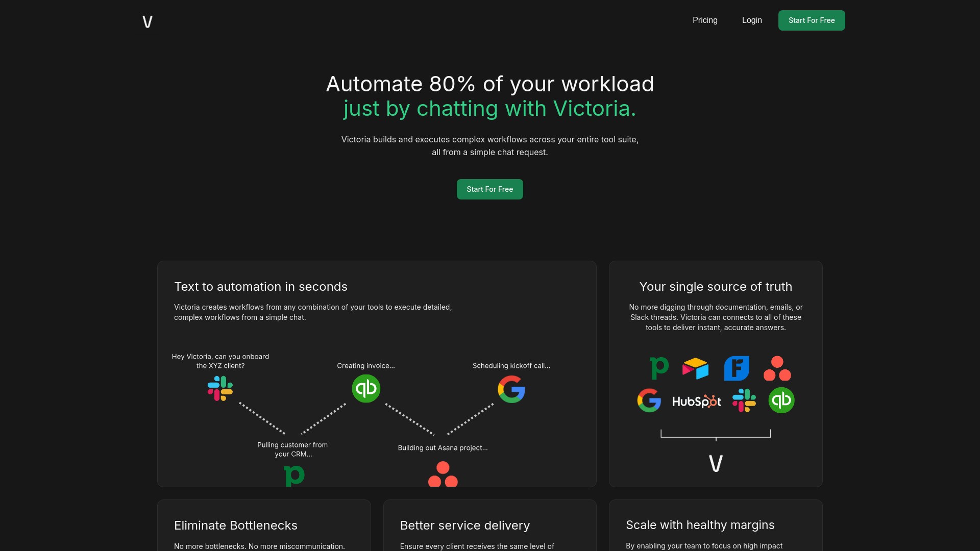Click the Google logo in the integrations grid
This screenshot has width=980, height=551.
[x=649, y=400]
